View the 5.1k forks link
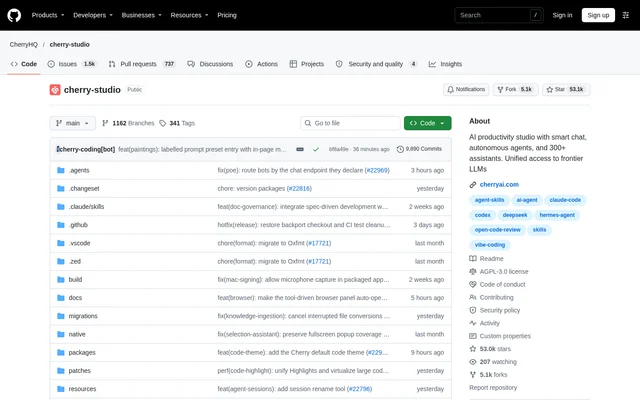The image size is (640, 400). point(489,374)
